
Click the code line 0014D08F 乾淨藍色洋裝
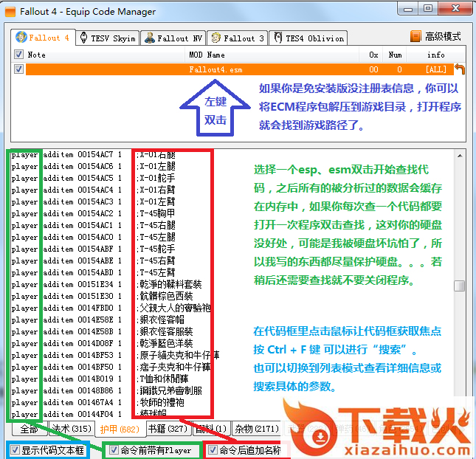point(103,344)
